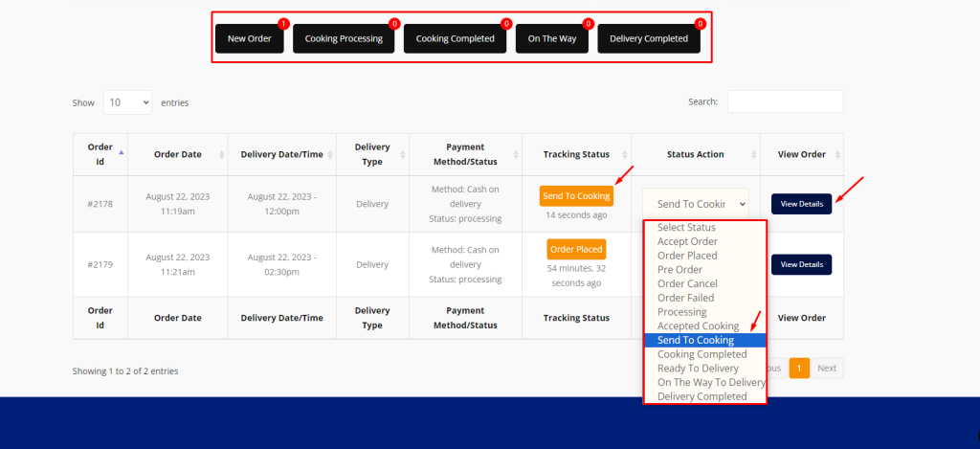Sort by Order Date column header
This screenshot has height=449, width=980.
pos(176,154)
